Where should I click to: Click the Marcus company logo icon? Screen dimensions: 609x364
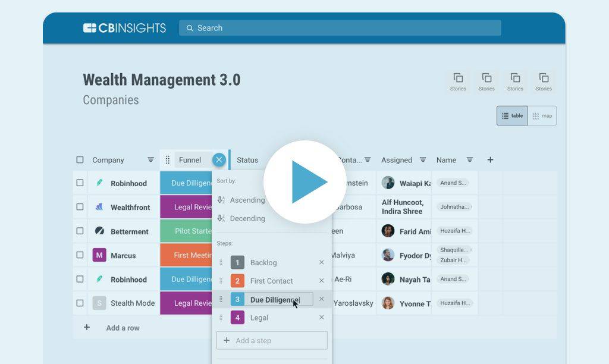(99, 255)
